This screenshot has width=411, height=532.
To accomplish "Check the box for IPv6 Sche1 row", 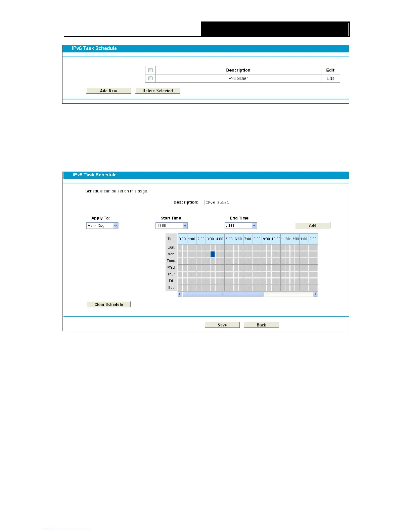I will (x=150, y=78).
